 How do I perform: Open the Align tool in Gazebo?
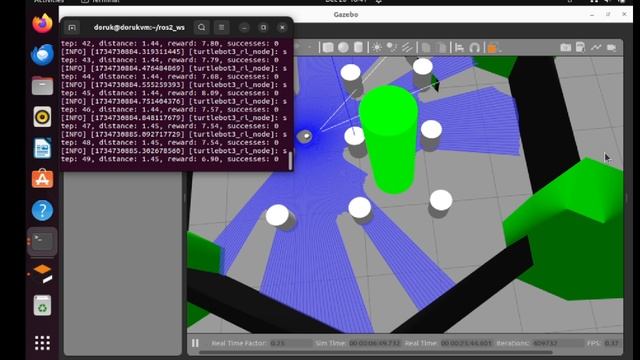pyautogui.click(x=460, y=48)
